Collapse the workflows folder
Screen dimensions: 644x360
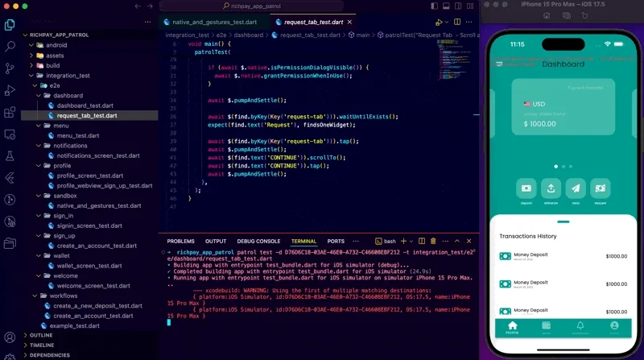point(35,296)
